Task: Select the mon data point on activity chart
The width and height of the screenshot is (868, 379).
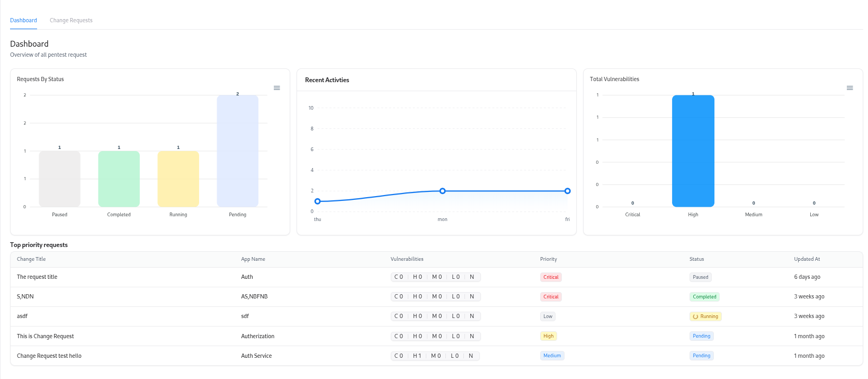Action: click(x=442, y=191)
